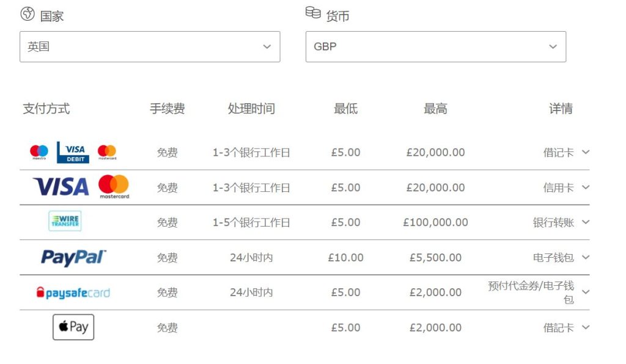Expand the 借记卡 details in the first row

(586, 153)
